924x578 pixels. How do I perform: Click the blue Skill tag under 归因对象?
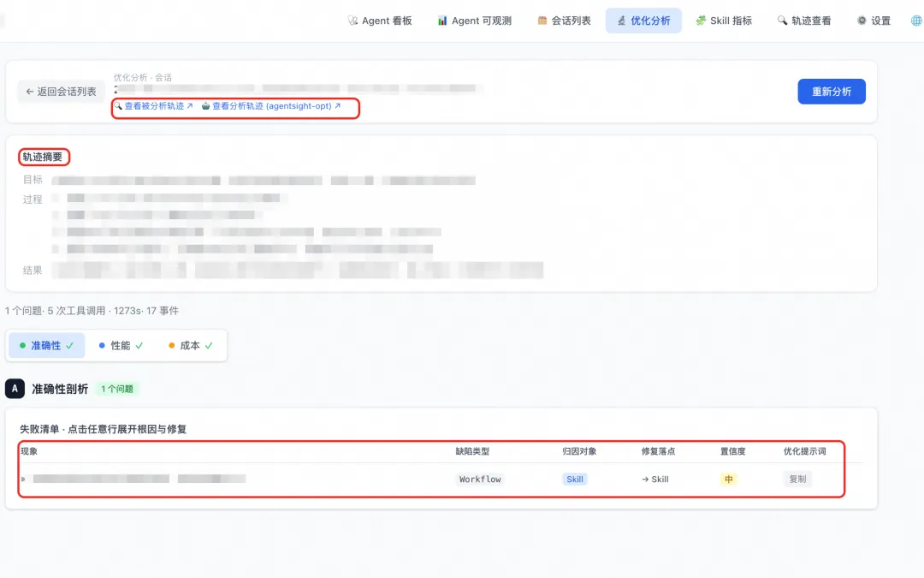pos(575,479)
